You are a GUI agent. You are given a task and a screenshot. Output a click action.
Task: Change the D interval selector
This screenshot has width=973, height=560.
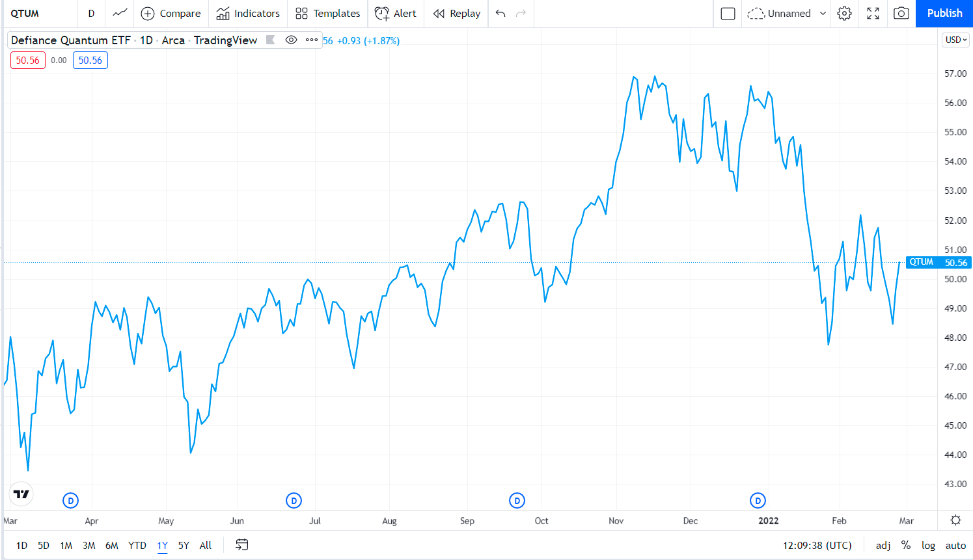tap(91, 13)
